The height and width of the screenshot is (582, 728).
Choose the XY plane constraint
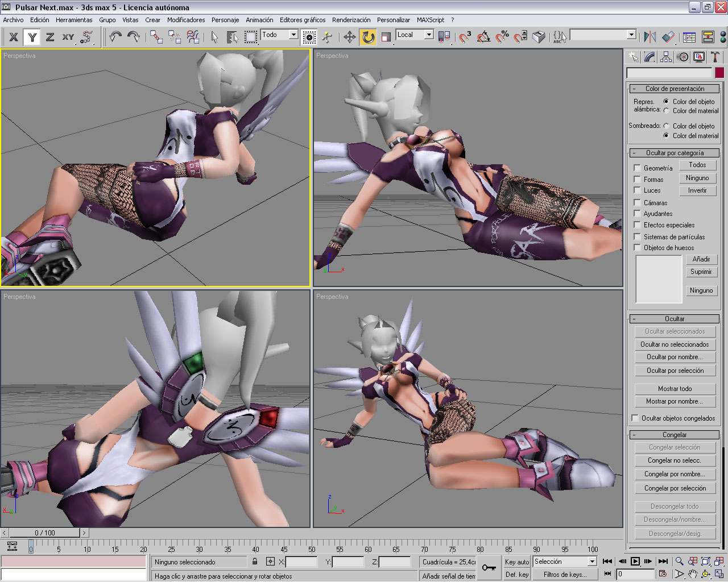[x=68, y=38]
